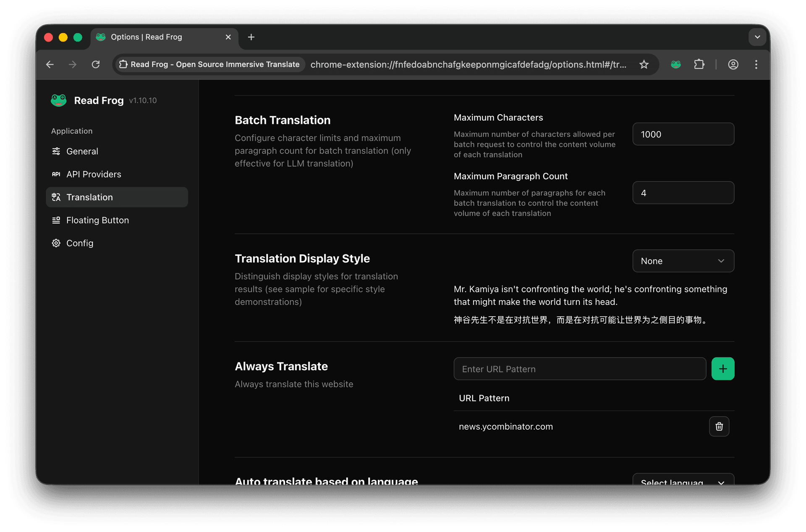
Task: Click the Floating Button sidebar icon
Action: coord(56,220)
